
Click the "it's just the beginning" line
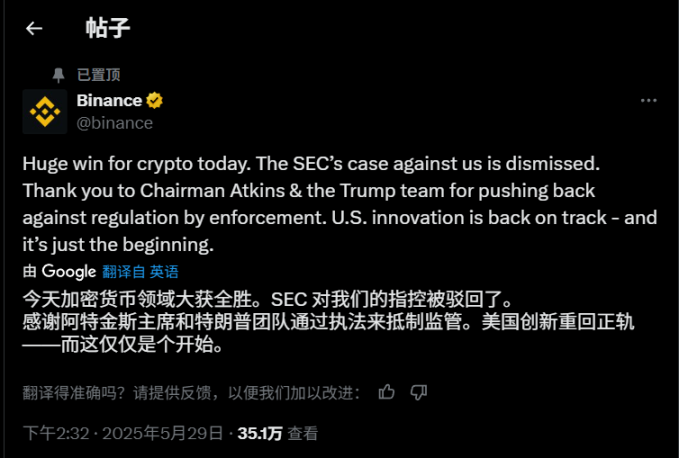[118, 244]
